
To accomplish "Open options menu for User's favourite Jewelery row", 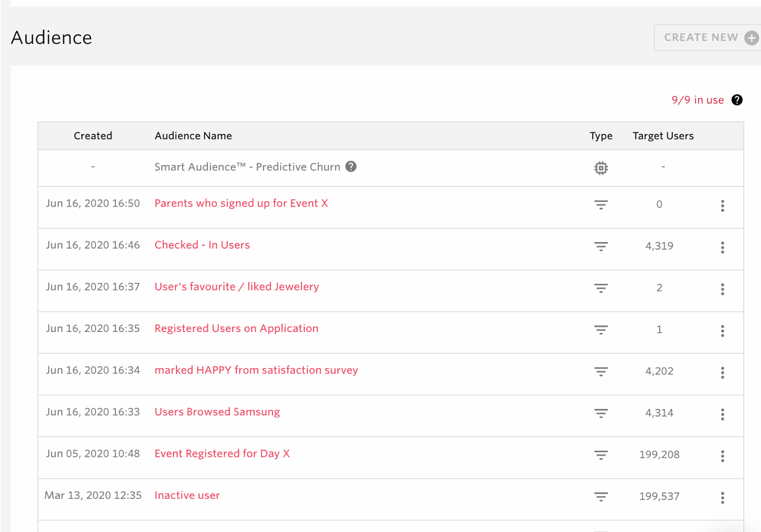I will (723, 289).
